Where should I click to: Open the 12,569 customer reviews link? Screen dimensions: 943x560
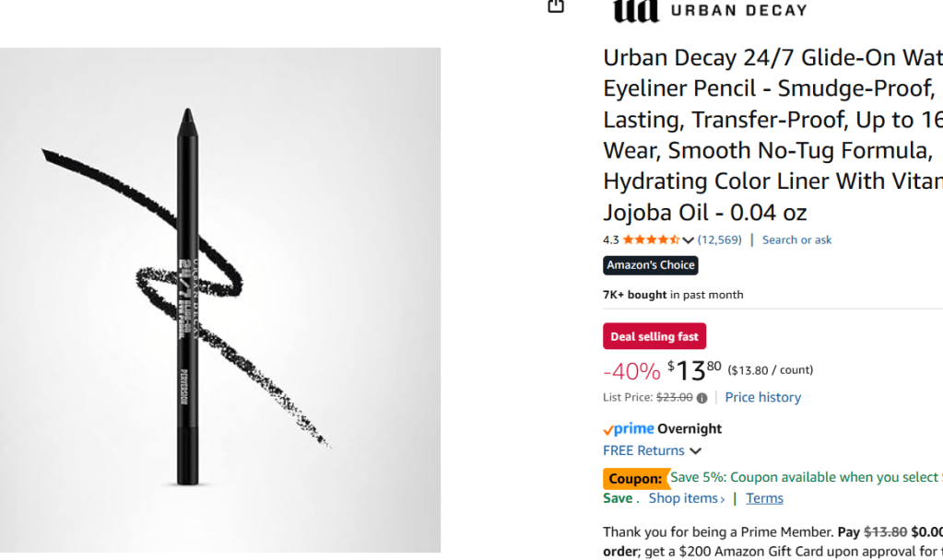coord(719,239)
